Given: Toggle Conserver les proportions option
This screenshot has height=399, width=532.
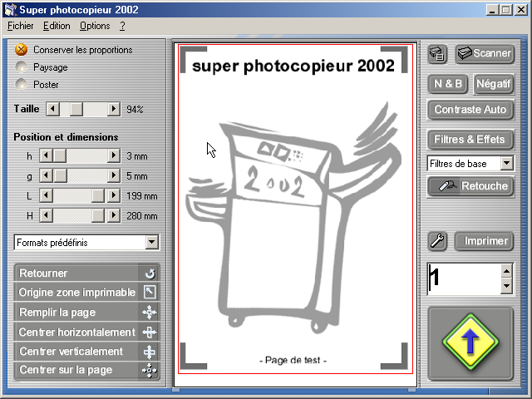Looking at the screenshot, I should pos(22,50).
